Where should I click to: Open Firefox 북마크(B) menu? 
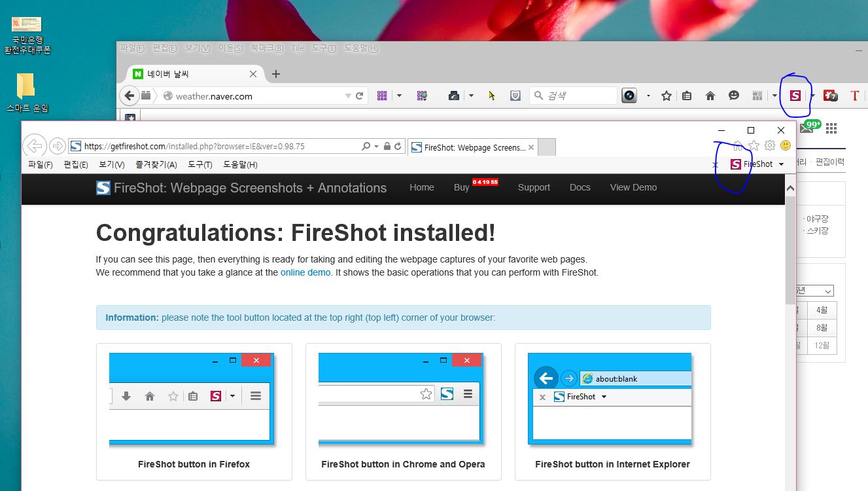[268, 48]
